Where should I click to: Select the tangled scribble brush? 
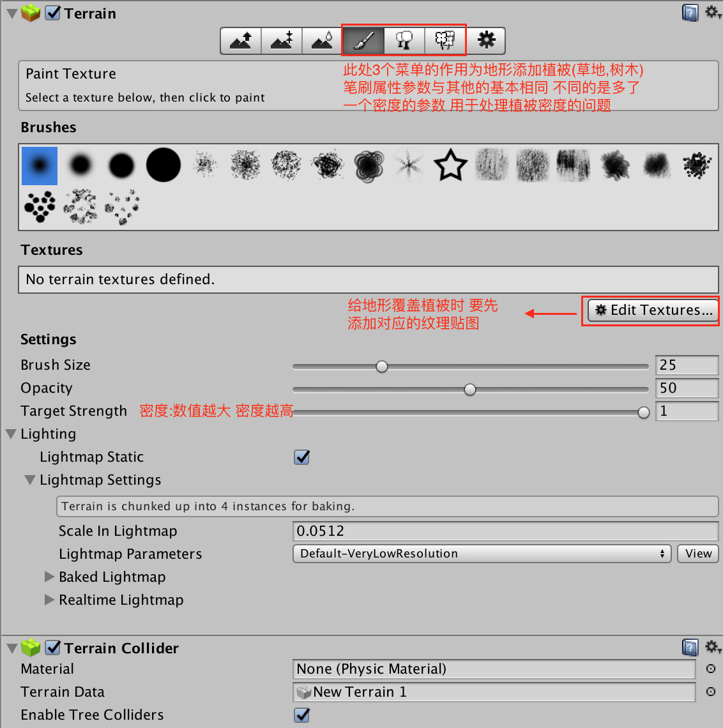pyautogui.click(x=328, y=165)
